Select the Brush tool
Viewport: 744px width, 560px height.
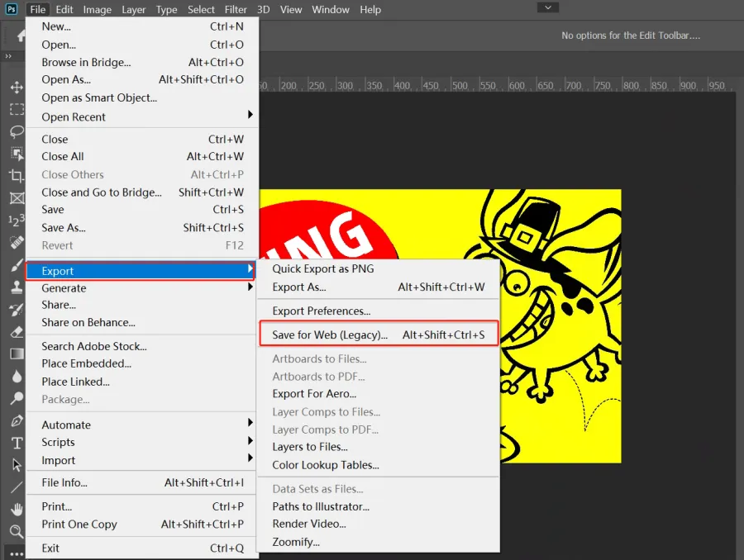pos(16,265)
